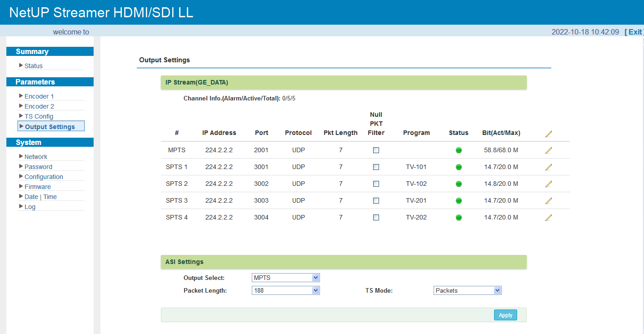The image size is (644, 334).
Task: Open the Output Select dropdown
Action: pyautogui.click(x=286, y=278)
